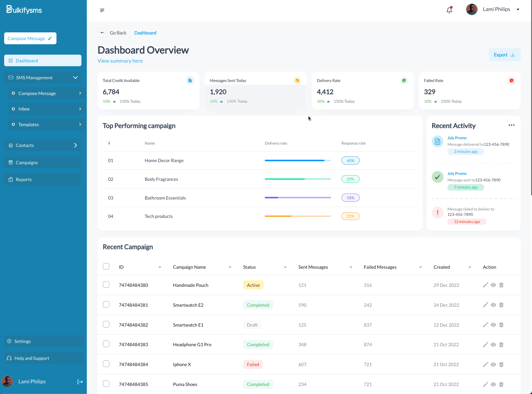The image size is (532, 394).
Task: Click the hamburger menu icon
Action: pos(102,10)
